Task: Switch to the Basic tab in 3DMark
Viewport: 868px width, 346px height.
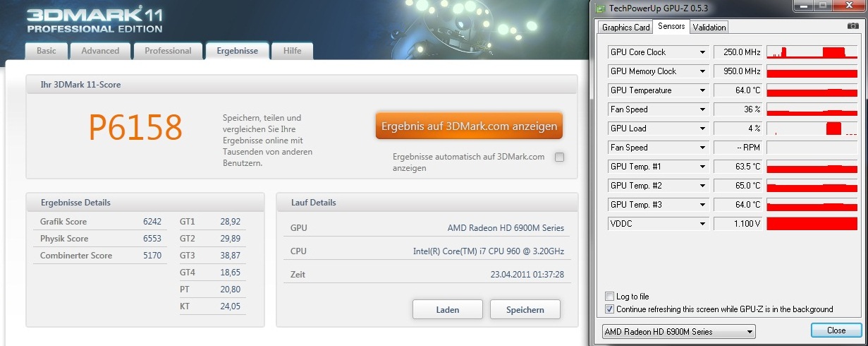Action: click(x=47, y=51)
